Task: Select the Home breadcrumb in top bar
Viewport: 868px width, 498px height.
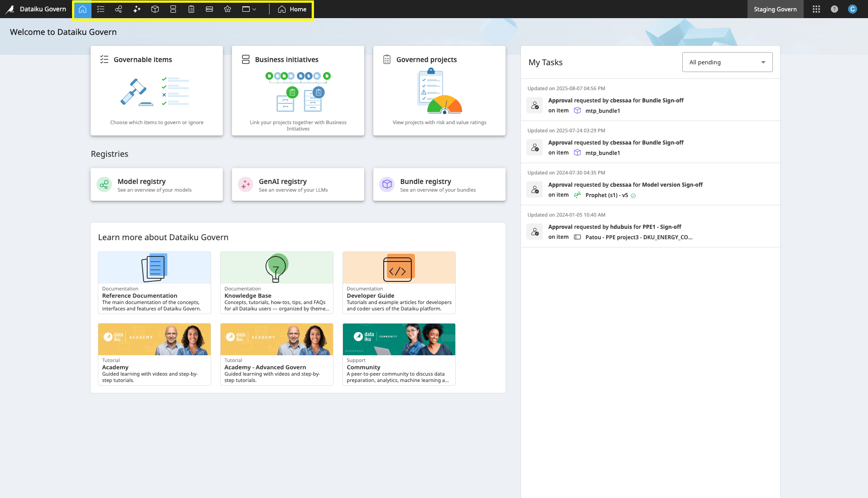Action: 292,9
